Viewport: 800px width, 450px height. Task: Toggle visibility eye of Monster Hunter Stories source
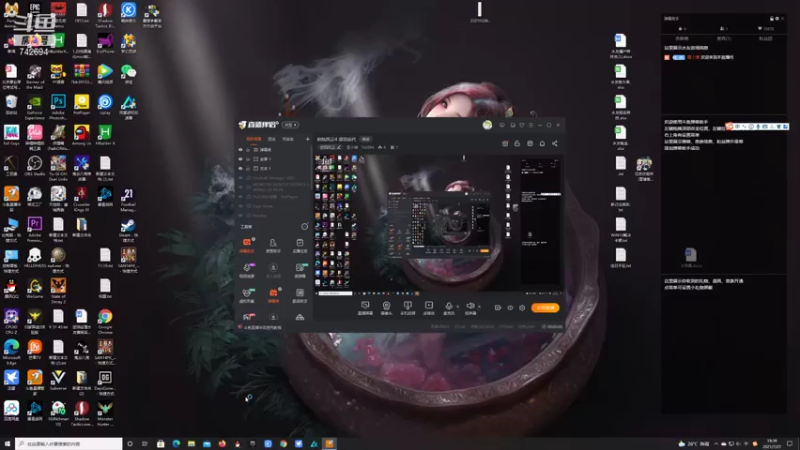pyautogui.click(x=241, y=187)
